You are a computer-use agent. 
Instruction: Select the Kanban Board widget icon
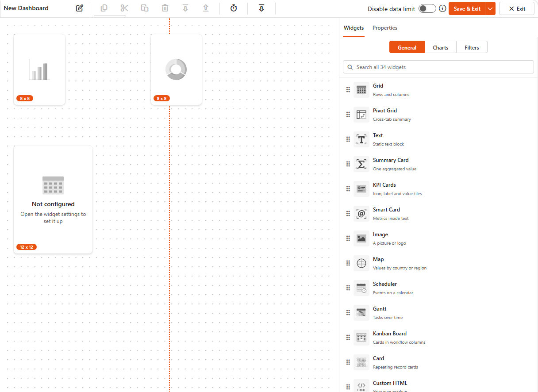(361, 337)
